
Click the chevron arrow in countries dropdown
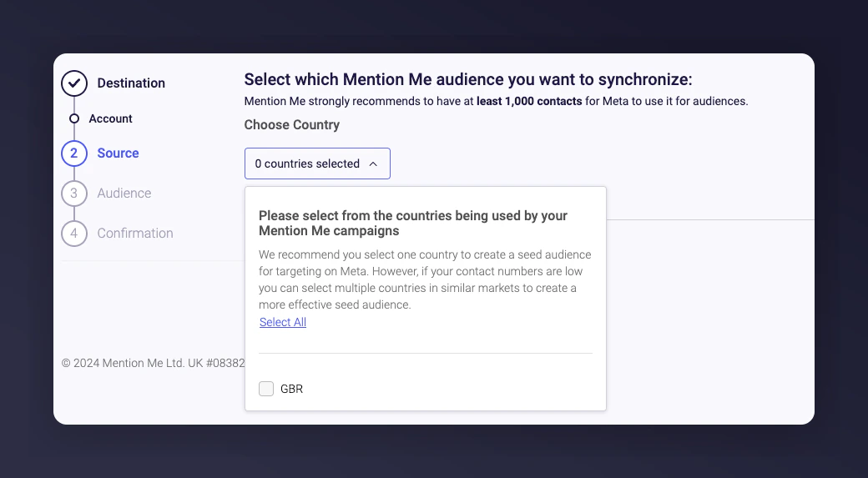373,164
